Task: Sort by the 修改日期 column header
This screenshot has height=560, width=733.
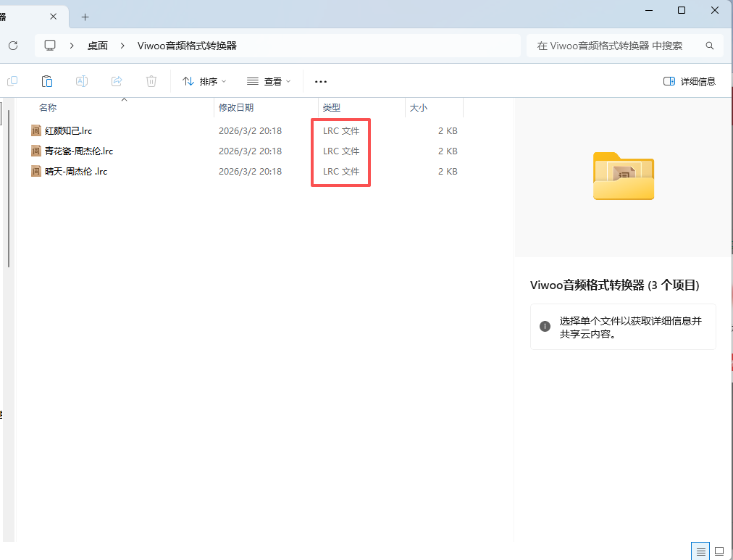Action: [x=236, y=107]
